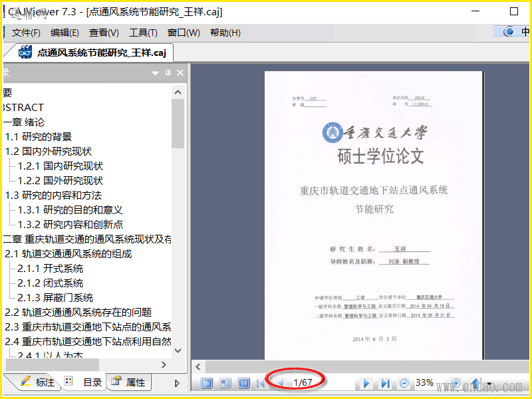
Task: Select the 点通风系统节能研究_王祥.caj document tab
Action: pos(92,53)
